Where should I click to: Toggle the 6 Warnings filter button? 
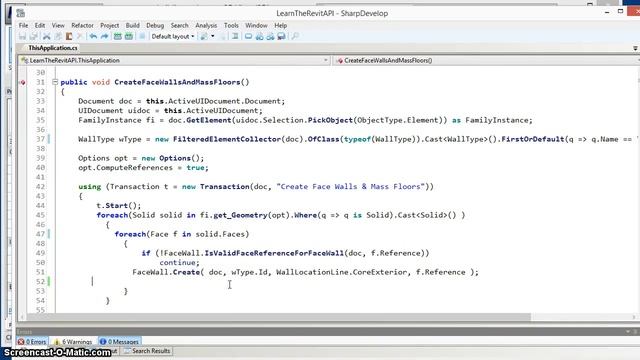click(x=73, y=342)
